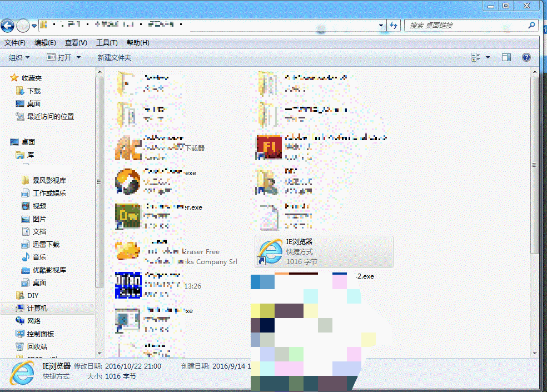The height and width of the screenshot is (392, 547).
Task: Click file list scroll up arrow
Action: tap(534, 72)
